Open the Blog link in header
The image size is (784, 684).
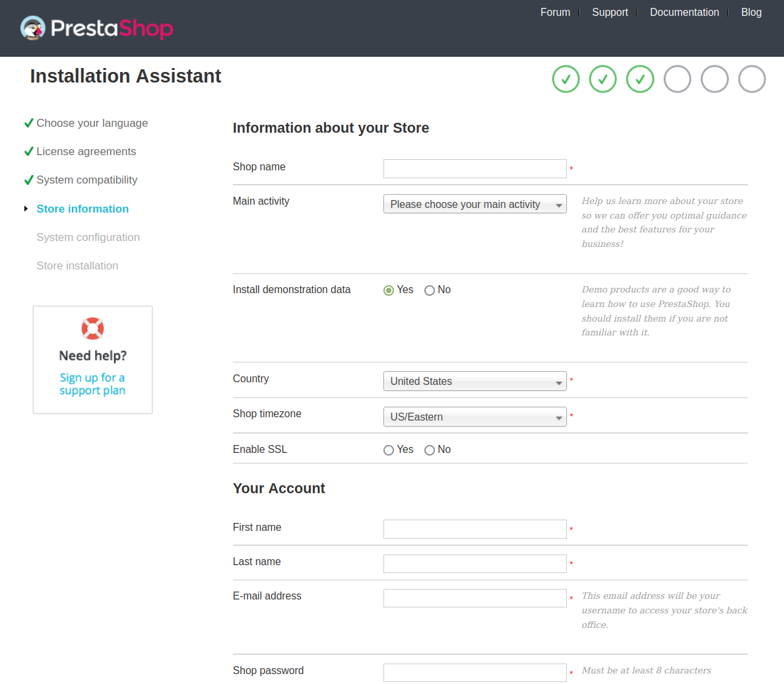751,13
